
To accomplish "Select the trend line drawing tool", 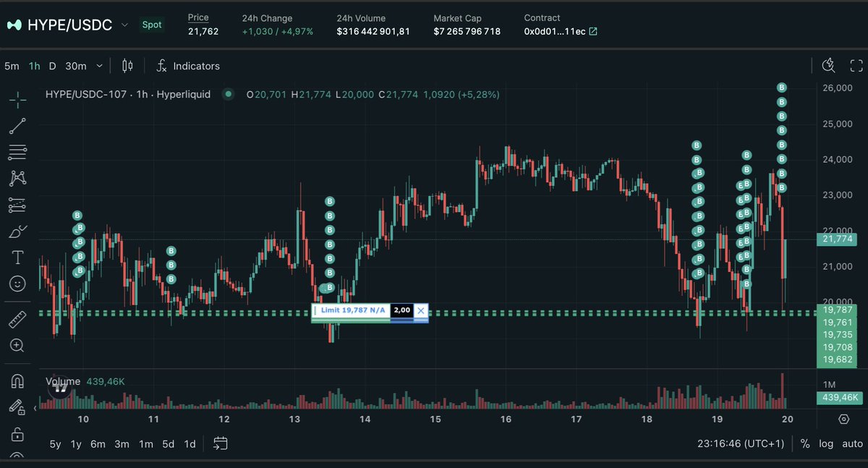I will click(x=17, y=126).
